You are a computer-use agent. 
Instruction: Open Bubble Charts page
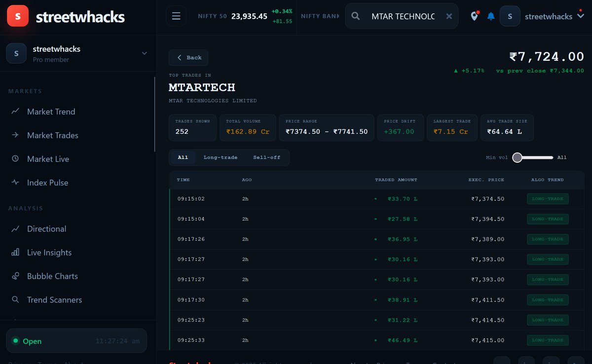(52, 277)
